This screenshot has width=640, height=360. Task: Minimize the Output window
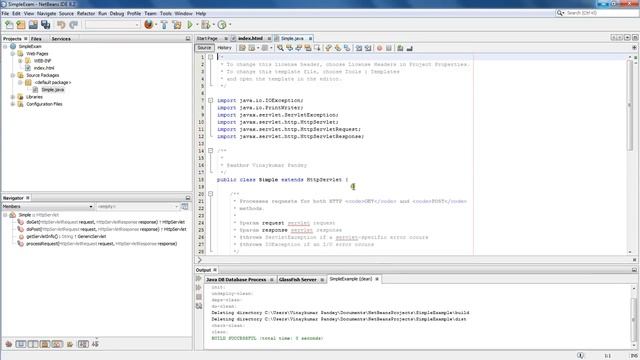click(x=634, y=270)
